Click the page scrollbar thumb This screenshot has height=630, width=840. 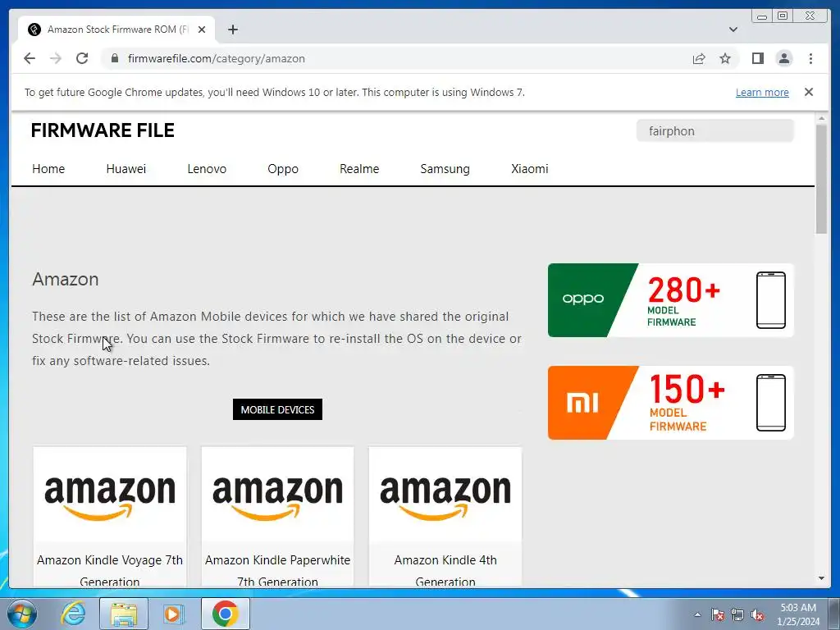pos(821,178)
